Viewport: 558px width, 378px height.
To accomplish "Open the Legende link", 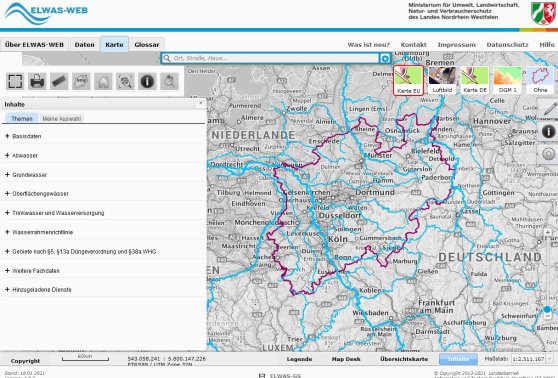I will (x=299, y=359).
